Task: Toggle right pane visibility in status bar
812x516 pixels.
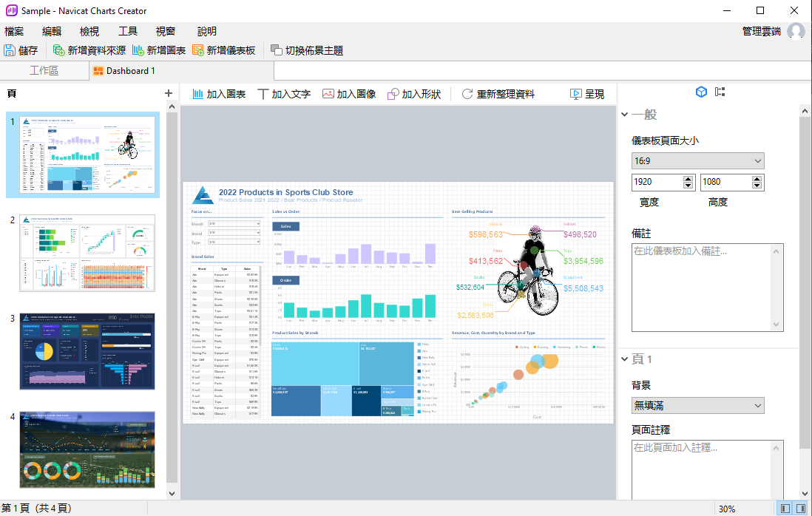Action: (x=799, y=509)
